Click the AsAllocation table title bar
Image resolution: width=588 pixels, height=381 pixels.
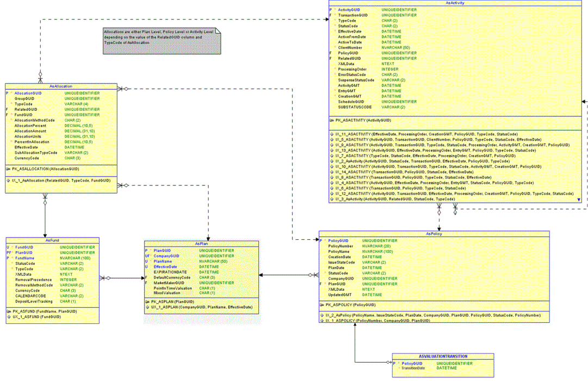pos(61,86)
